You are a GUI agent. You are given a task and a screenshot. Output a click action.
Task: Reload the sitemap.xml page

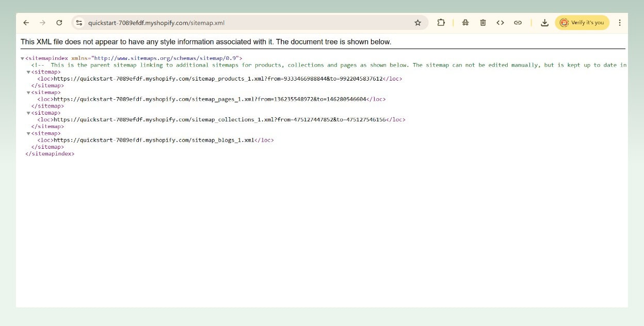(59, 23)
